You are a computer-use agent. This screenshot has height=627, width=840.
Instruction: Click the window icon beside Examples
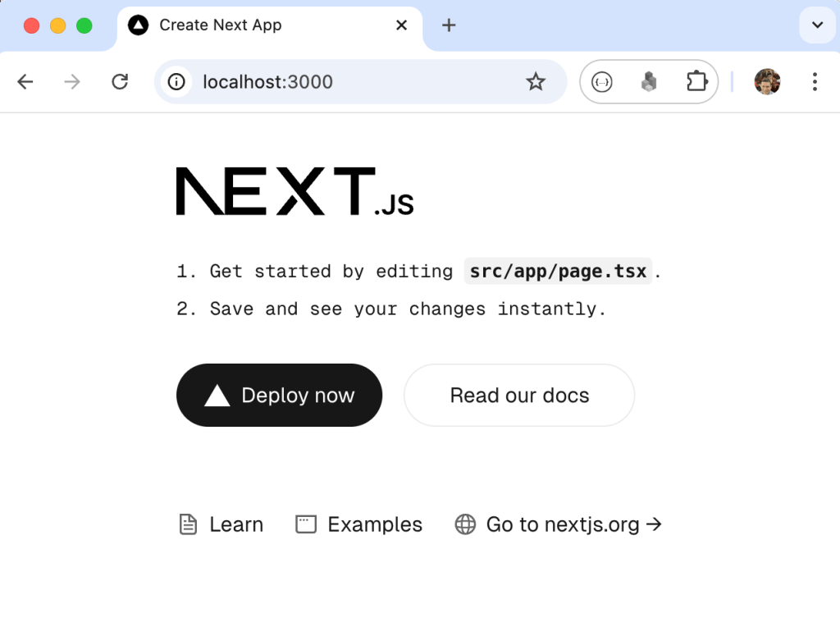click(x=305, y=524)
